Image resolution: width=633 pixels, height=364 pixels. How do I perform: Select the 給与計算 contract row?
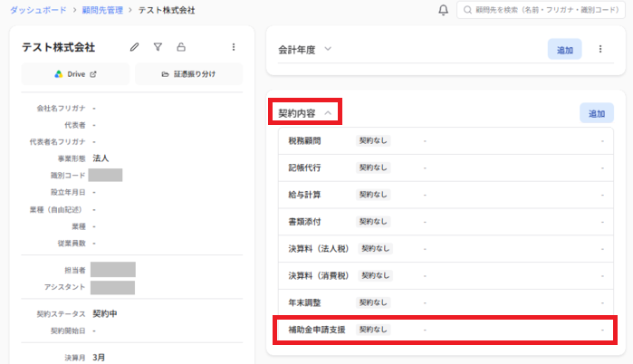coord(446,195)
